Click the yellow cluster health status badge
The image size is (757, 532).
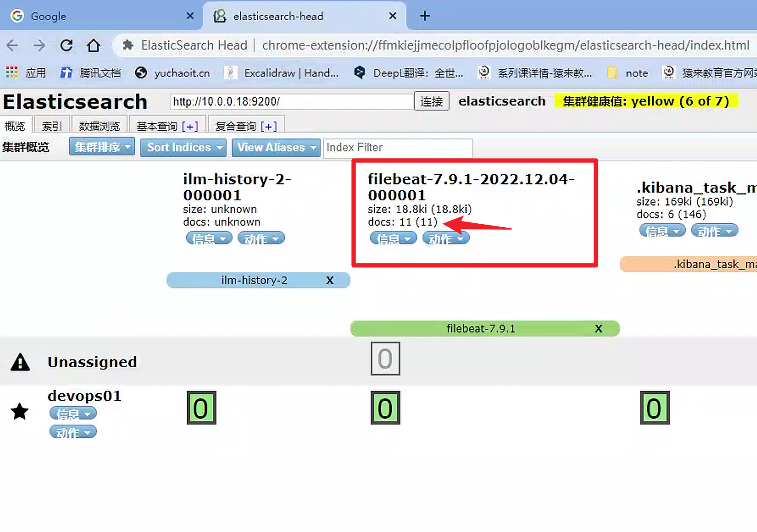(x=646, y=101)
